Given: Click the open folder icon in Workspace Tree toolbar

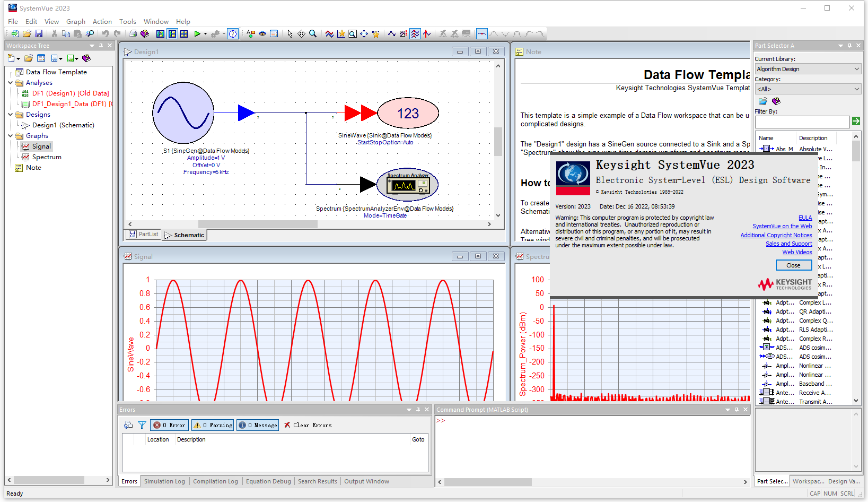Looking at the screenshot, I should tap(28, 58).
